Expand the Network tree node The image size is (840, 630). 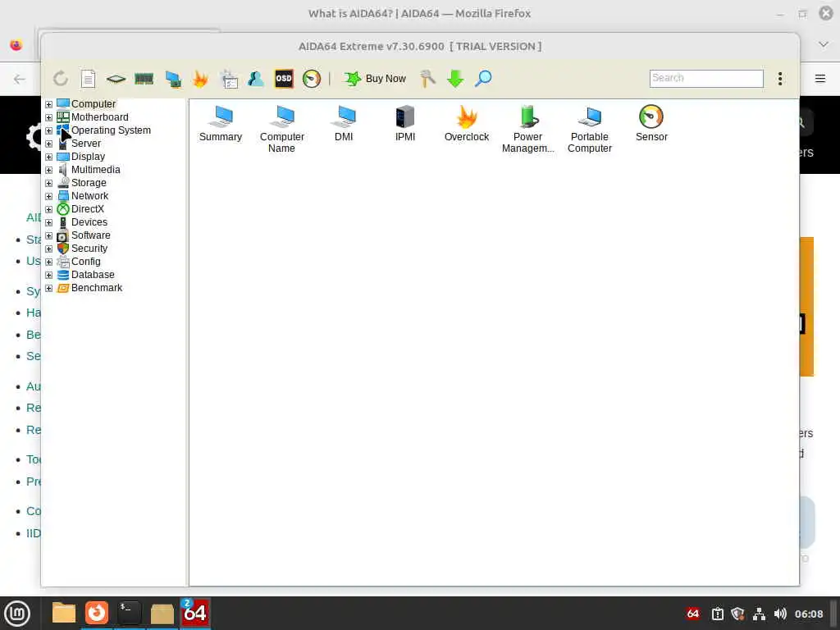click(x=48, y=196)
